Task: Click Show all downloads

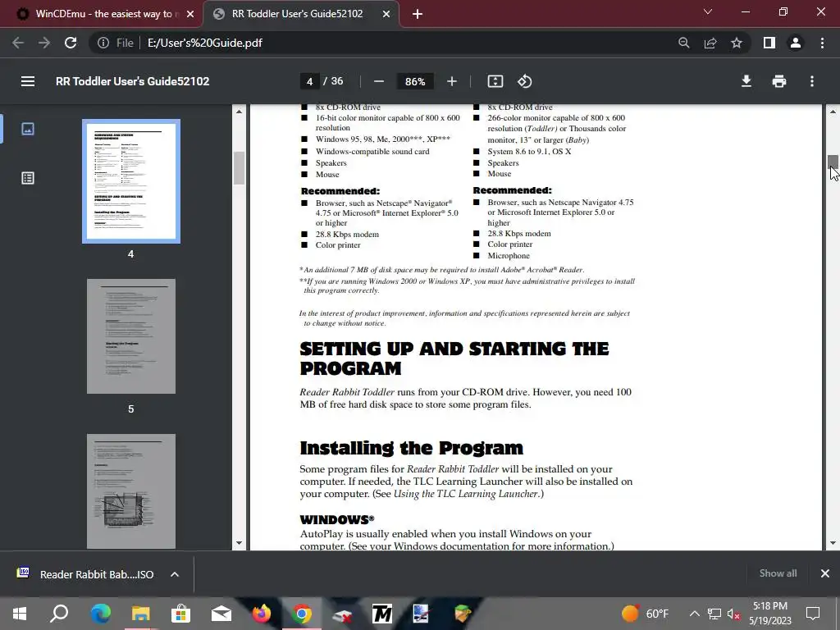Action: (x=778, y=573)
